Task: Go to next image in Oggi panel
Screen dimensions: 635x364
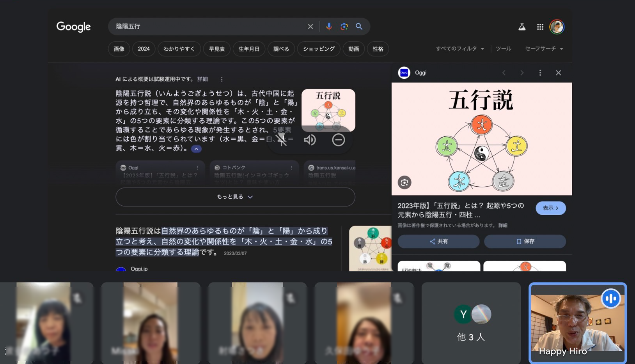Action: point(521,73)
